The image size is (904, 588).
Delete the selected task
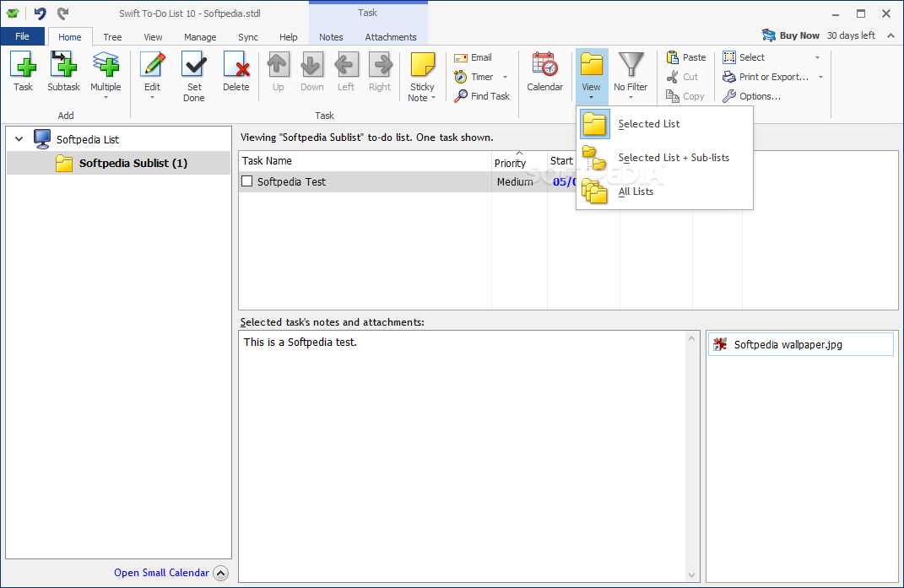236,72
